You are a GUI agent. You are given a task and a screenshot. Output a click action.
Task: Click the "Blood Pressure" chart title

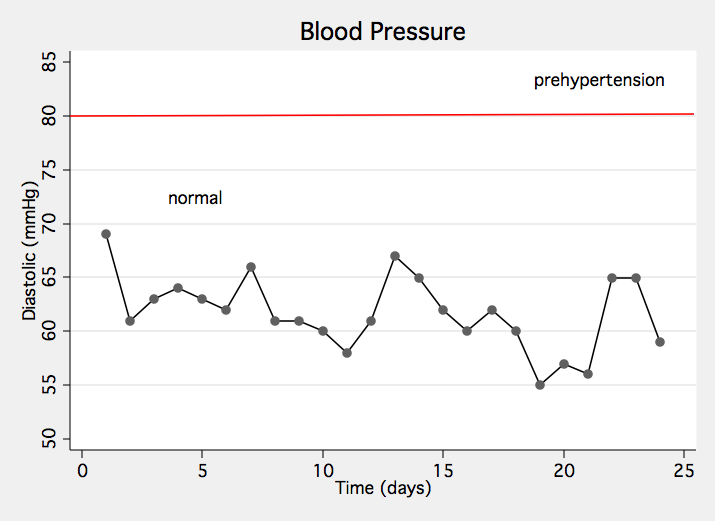[x=383, y=31]
